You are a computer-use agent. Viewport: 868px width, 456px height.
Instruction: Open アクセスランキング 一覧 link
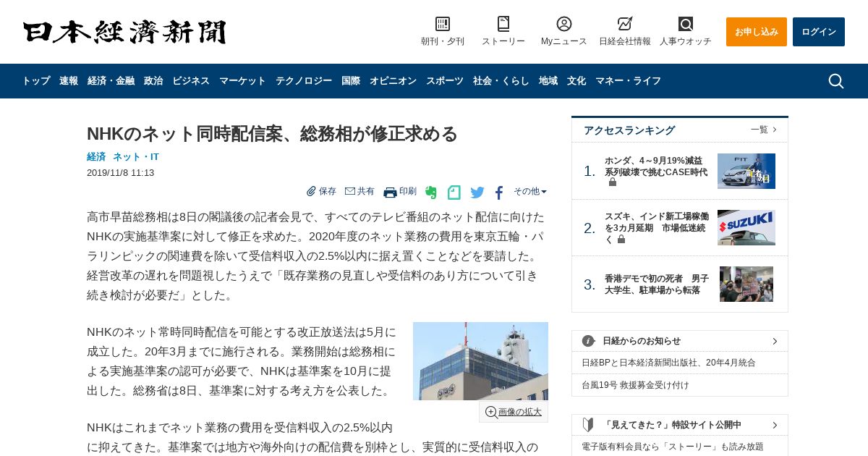(x=763, y=130)
